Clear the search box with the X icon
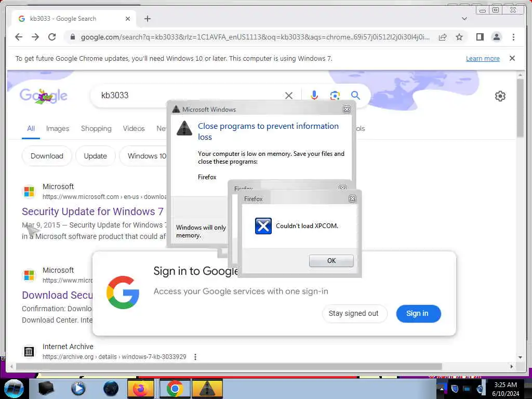 pos(289,96)
